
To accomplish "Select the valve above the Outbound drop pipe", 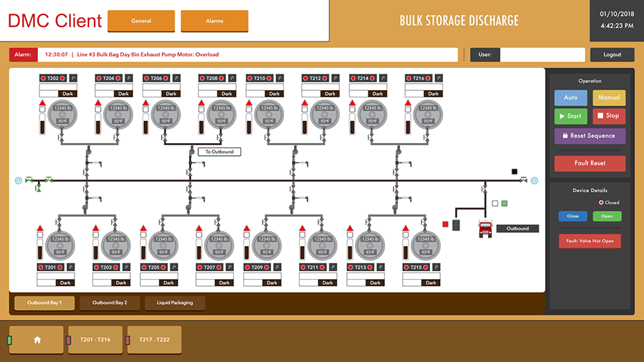I will pyautogui.click(x=484, y=189).
